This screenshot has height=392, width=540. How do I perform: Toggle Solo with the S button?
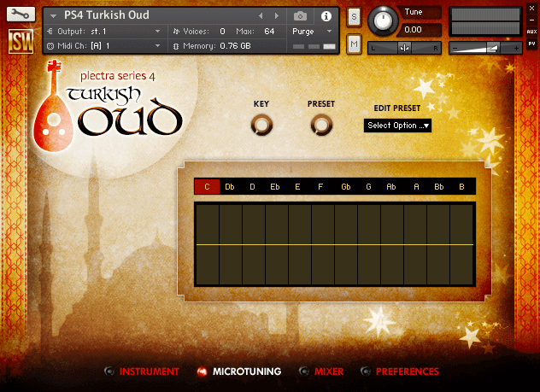click(x=354, y=16)
